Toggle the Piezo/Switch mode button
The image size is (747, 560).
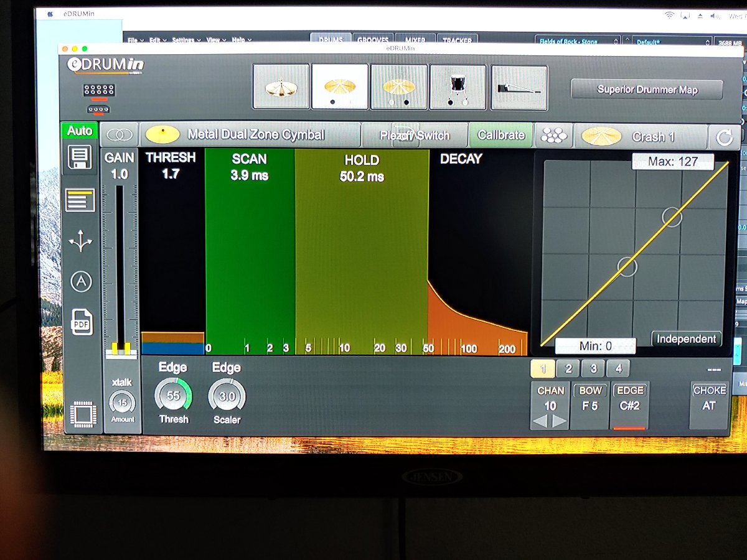pyautogui.click(x=415, y=135)
